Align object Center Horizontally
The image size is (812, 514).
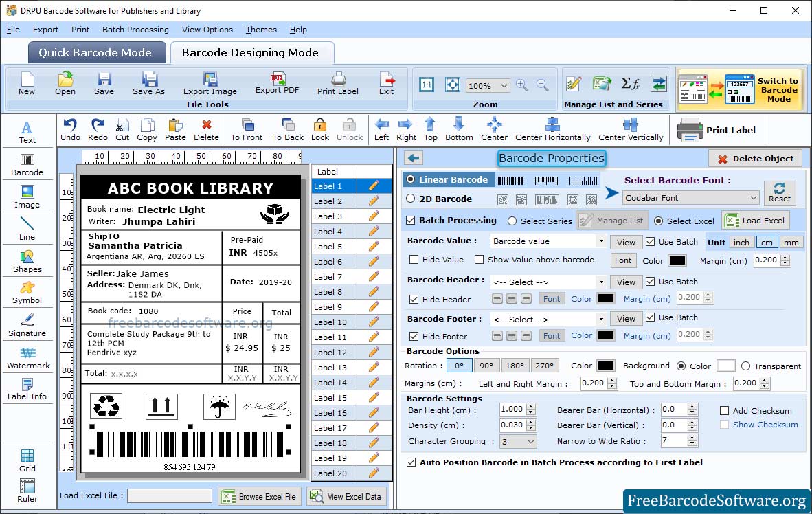tap(552, 130)
